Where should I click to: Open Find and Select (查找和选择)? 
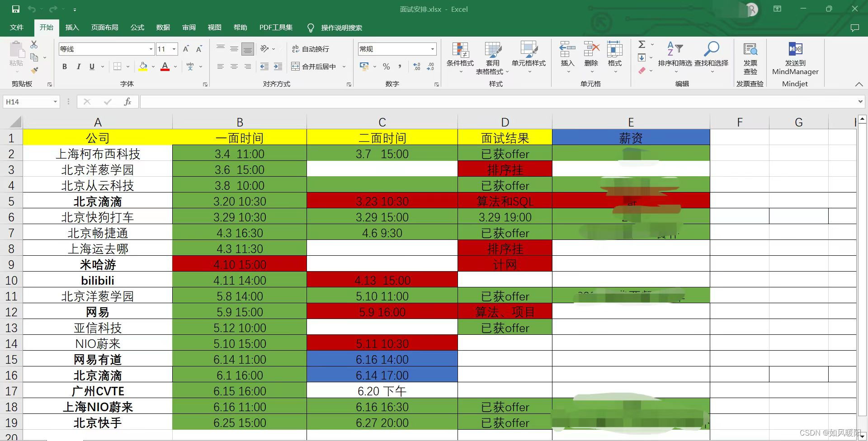pyautogui.click(x=711, y=57)
